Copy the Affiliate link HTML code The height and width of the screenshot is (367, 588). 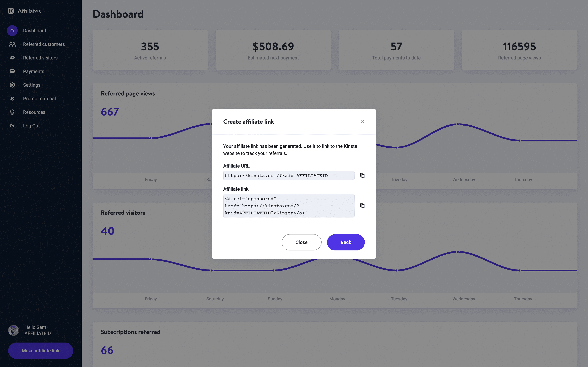tap(362, 205)
